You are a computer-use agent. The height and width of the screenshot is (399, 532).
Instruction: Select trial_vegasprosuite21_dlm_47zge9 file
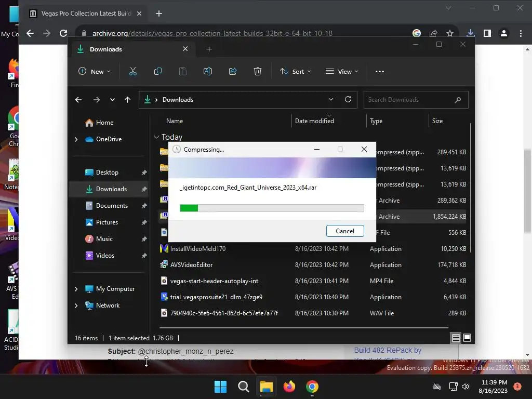point(216,297)
